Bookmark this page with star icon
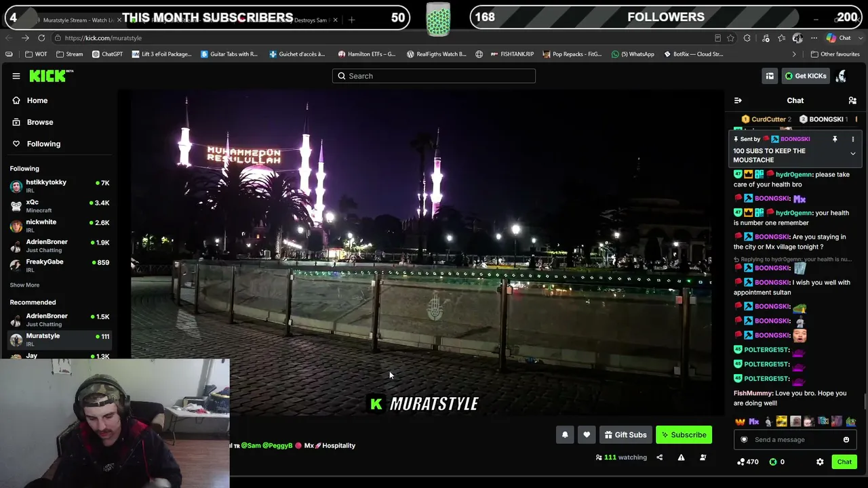 tap(730, 38)
